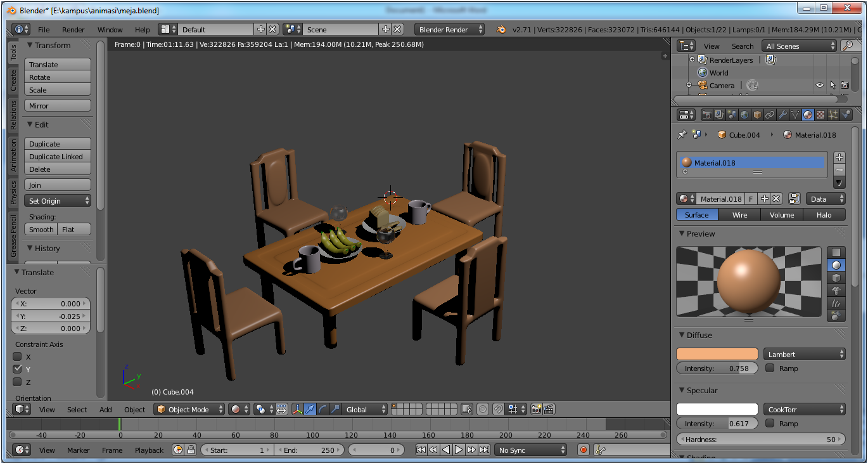Open the CookTorr specular shader dropdown
Screen dimensions: 868x463
pos(805,409)
